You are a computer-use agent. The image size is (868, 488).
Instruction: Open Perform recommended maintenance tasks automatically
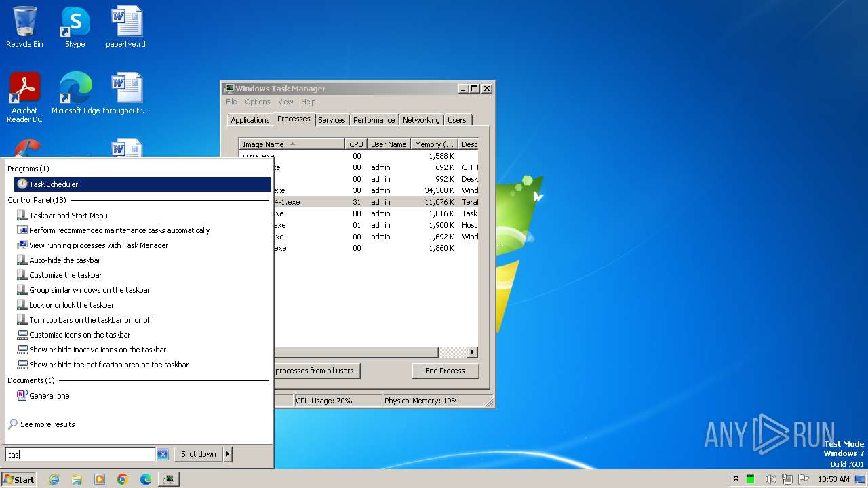click(119, 230)
